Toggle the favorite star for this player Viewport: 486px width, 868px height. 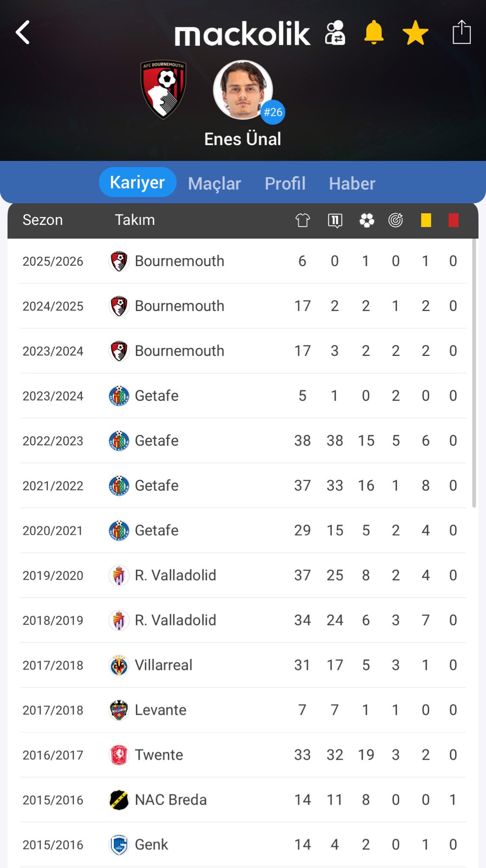(415, 33)
